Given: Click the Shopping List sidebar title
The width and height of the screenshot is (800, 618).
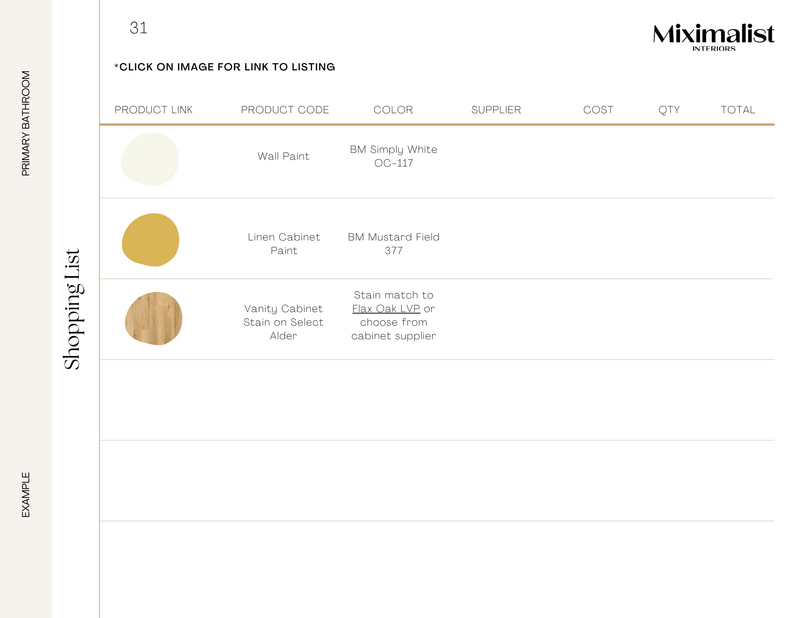Looking at the screenshot, I should click(x=73, y=309).
